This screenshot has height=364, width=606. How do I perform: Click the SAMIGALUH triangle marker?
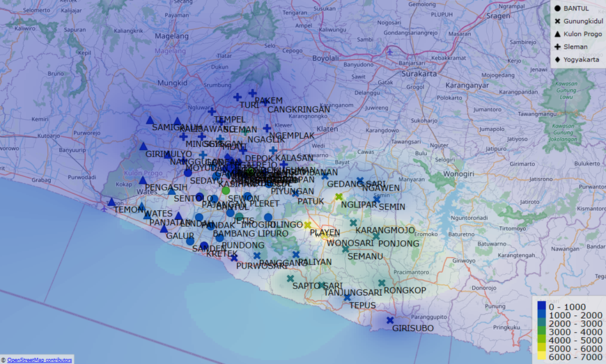(x=150, y=120)
